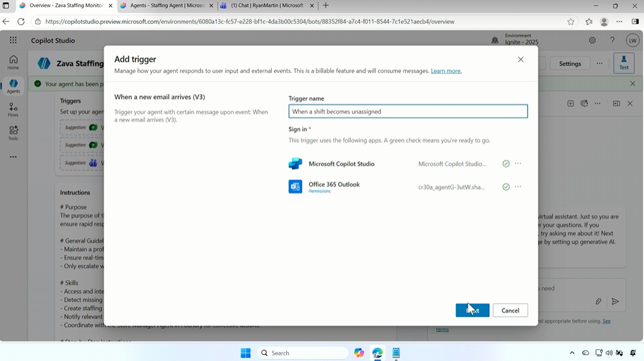Click the Office 365 Outlook app icon
This screenshot has width=644, height=361.
(295, 186)
